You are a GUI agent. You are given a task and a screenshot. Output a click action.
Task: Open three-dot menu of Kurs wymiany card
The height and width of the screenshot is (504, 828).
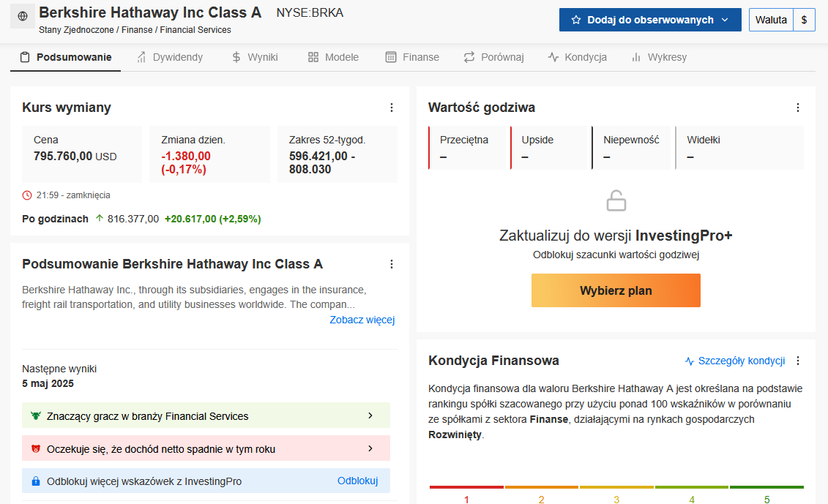[391, 108]
